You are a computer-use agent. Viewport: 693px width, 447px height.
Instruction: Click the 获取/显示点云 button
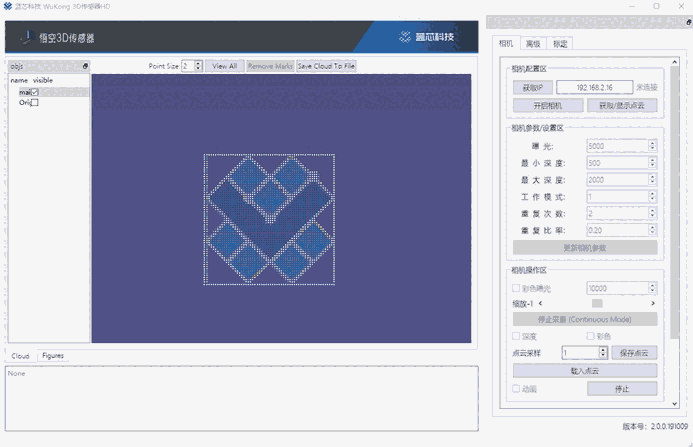(x=622, y=105)
